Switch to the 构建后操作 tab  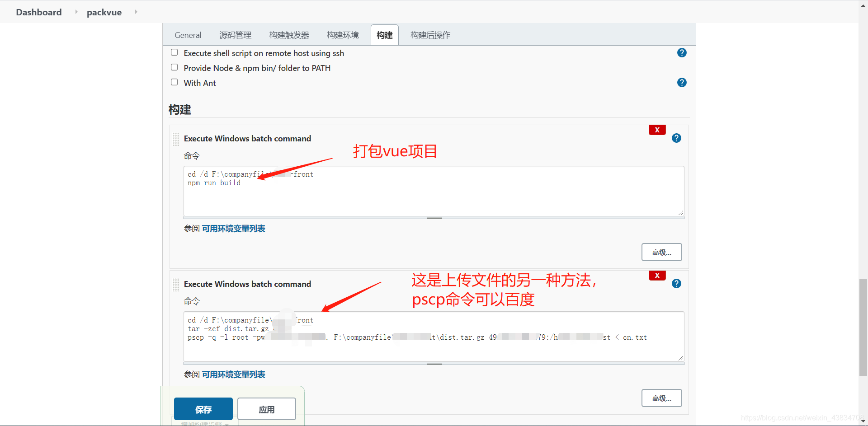430,35
